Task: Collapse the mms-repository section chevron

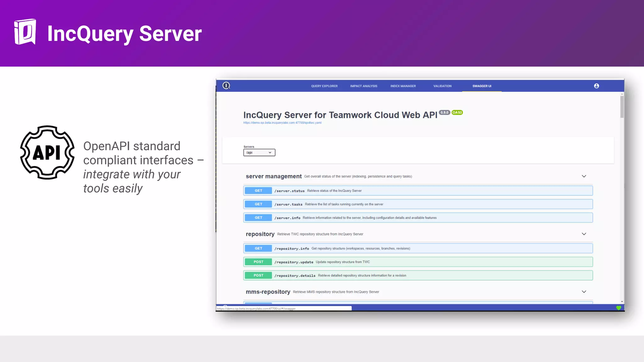Action: (x=584, y=292)
